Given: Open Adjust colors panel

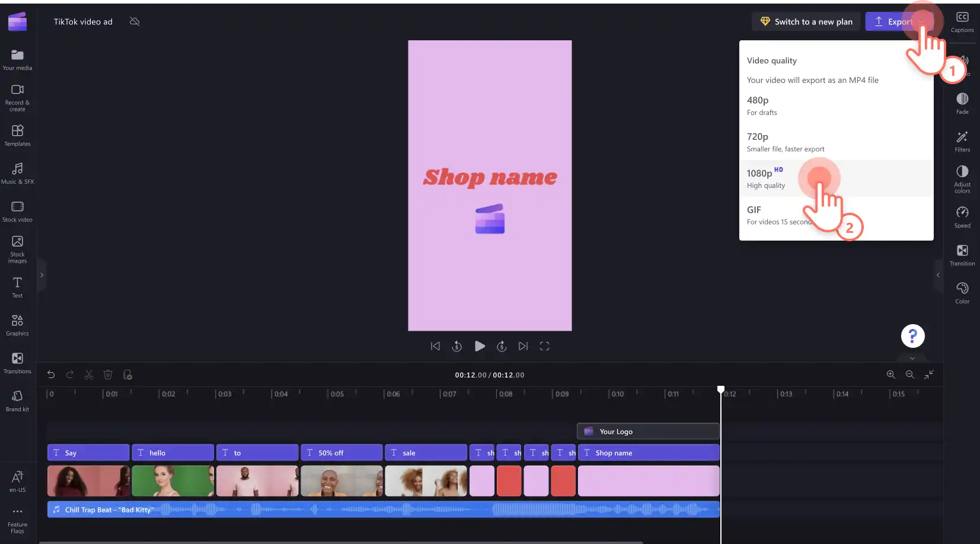Looking at the screenshot, I should [962, 179].
